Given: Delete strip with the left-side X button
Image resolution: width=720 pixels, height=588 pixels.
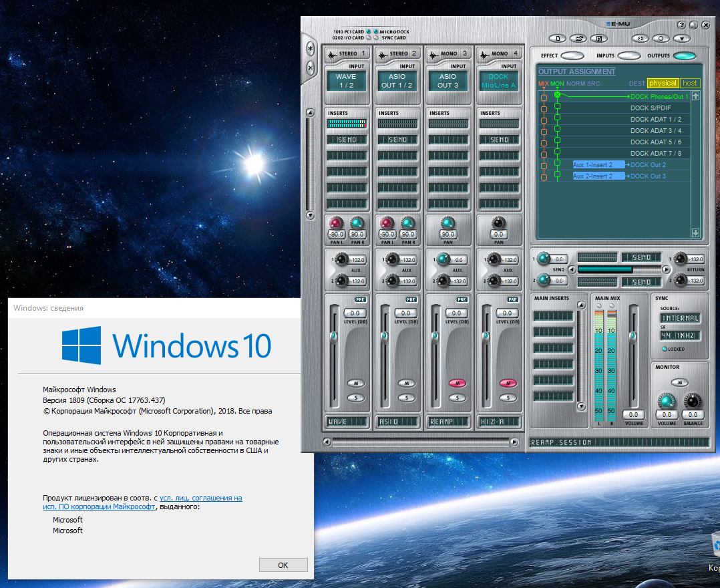Looking at the screenshot, I should click(311, 68).
